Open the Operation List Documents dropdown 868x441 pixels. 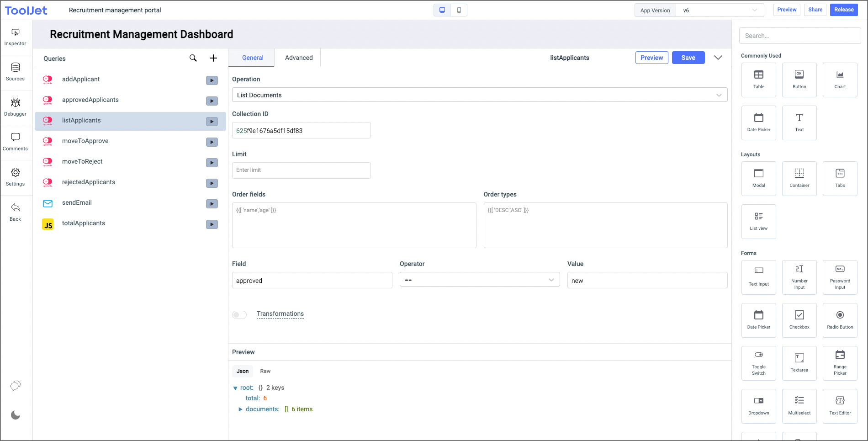click(479, 95)
